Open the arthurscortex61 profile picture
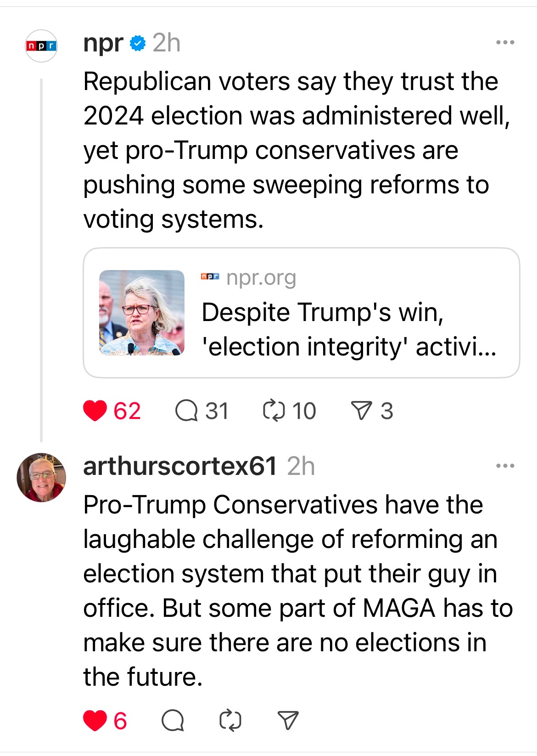The width and height of the screenshot is (537, 756). point(41,478)
